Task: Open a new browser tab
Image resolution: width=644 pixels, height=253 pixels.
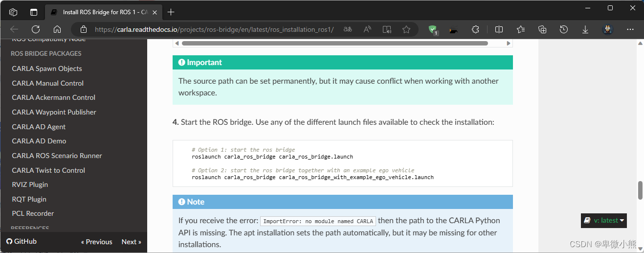Action: pos(171,12)
